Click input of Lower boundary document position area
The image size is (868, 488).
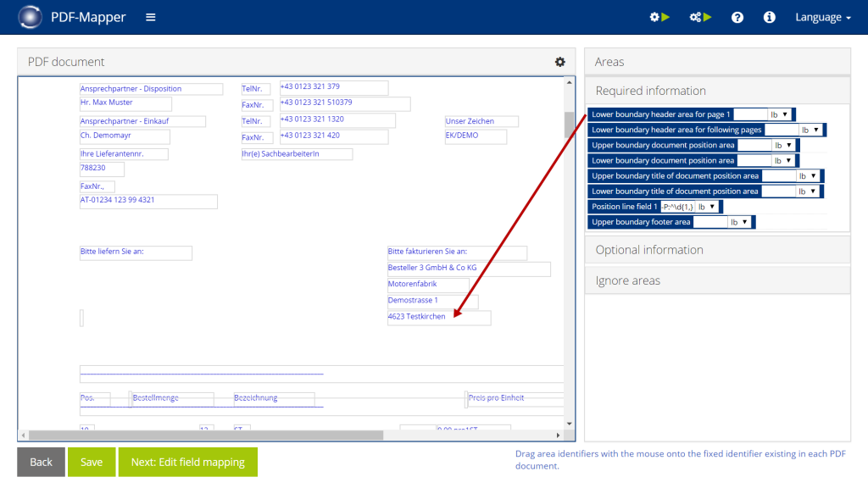tap(754, 161)
